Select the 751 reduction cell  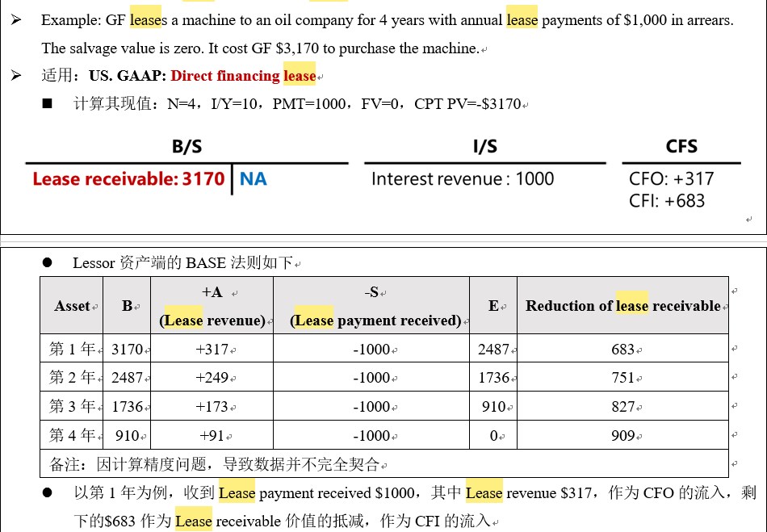(622, 378)
